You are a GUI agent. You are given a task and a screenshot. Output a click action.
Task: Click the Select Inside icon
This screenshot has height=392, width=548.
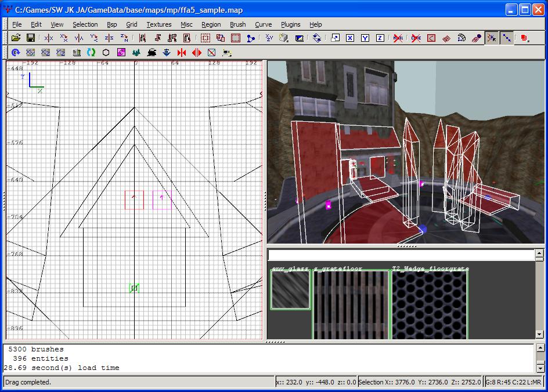[x=188, y=38]
